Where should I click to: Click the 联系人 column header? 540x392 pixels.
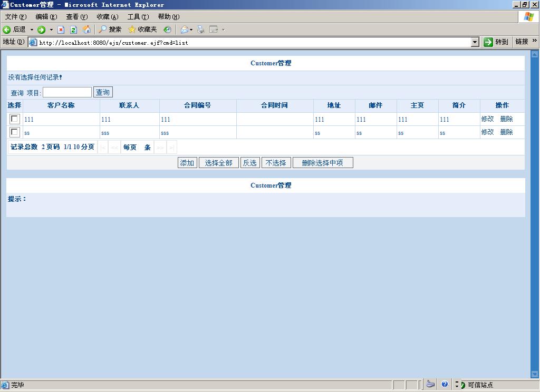129,105
